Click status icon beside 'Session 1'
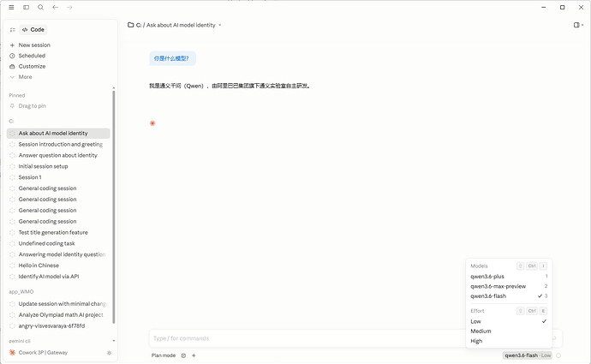Viewport: 591px width, 364px height. coord(12,177)
